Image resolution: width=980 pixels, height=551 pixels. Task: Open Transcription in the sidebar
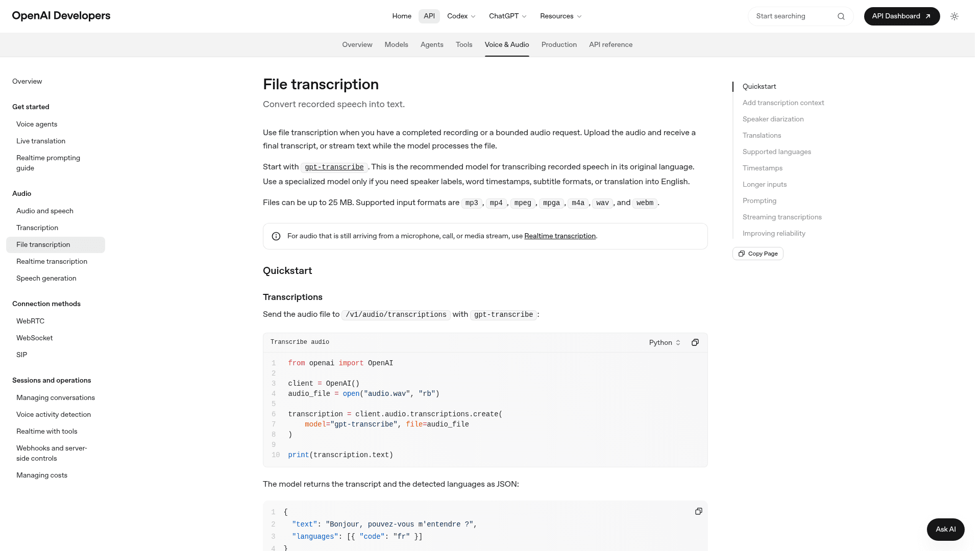37,228
